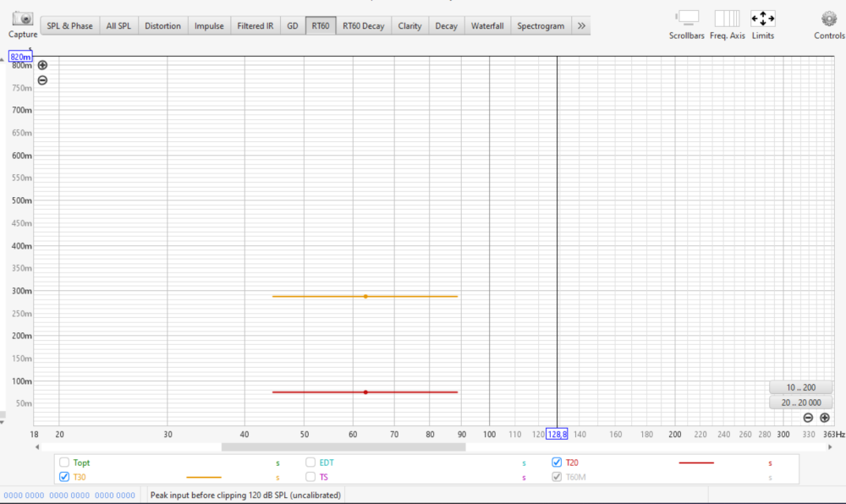
Task: Open the graph Limits icon
Action: click(x=762, y=19)
